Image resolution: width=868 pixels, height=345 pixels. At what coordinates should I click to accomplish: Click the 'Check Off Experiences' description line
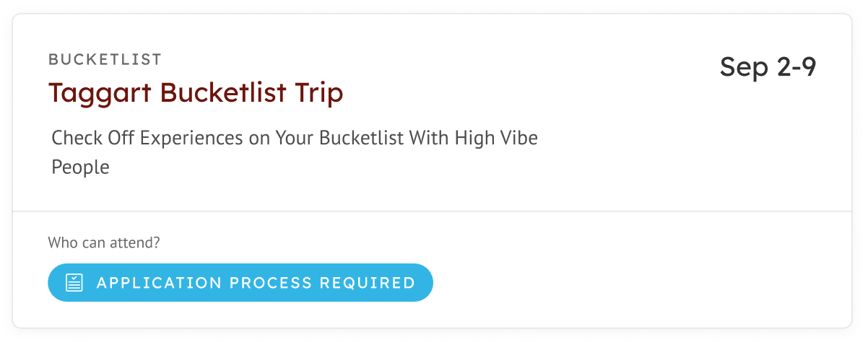[295, 138]
